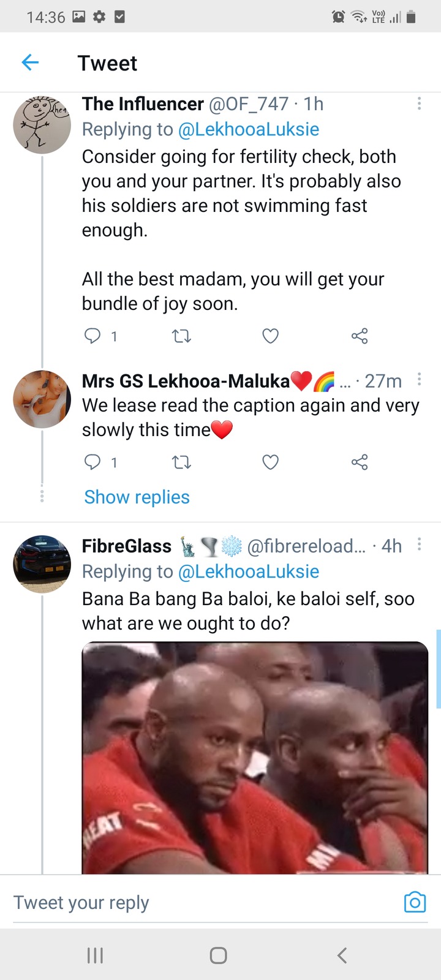
Task: Open The Influencer's stick-figure profile picture
Action: tap(42, 124)
